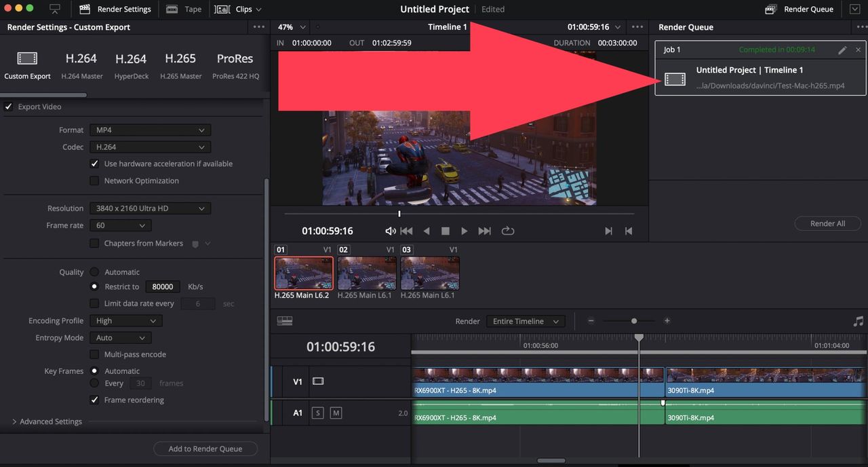The height and width of the screenshot is (467, 868).
Task: Open Render Settings options three-dot menu
Action: click(259, 27)
